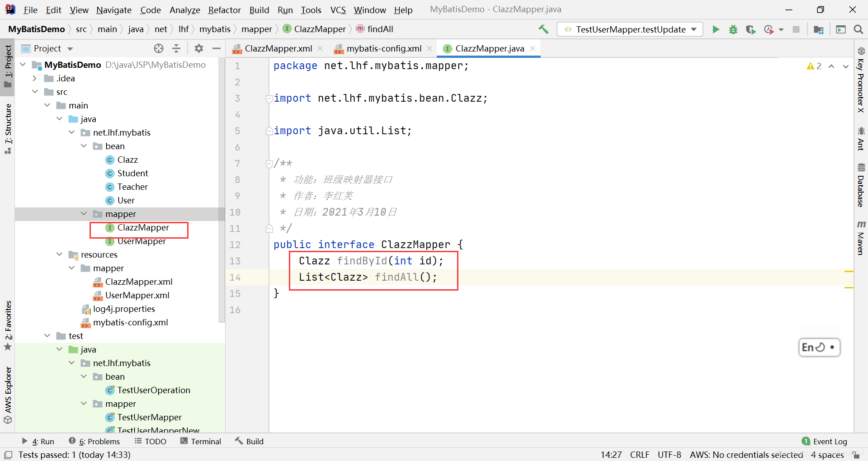Click the 4 spaces indent setting
Viewport: 868px width, 461px height.
pyautogui.click(x=827, y=455)
